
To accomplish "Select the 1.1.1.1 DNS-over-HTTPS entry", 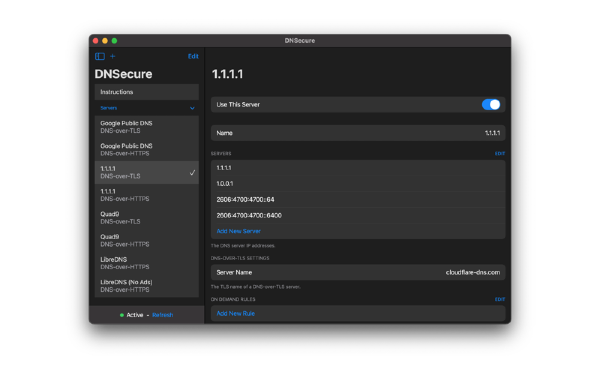I will [147, 195].
